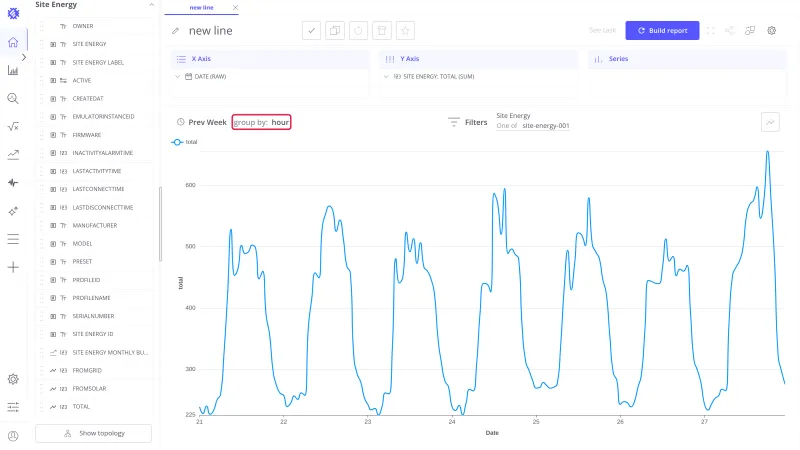Select the SERIALNUMBER field
The width and height of the screenshot is (800, 450).
(94, 316)
